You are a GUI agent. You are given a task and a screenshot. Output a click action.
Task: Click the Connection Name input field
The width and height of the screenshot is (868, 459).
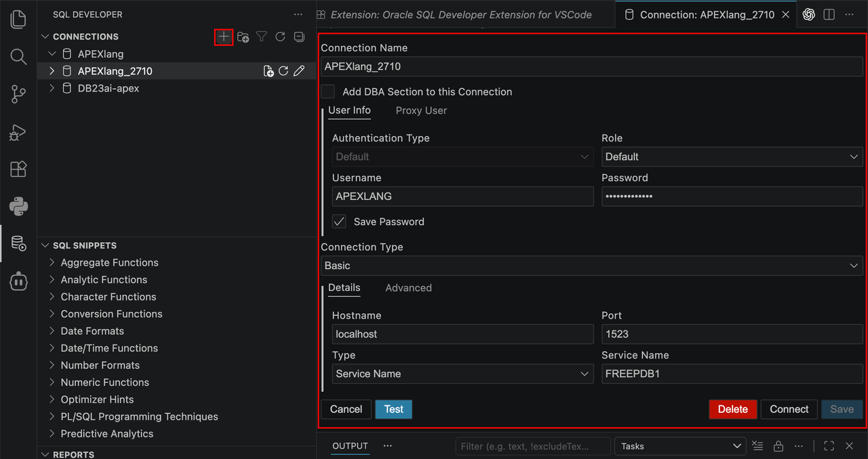pyautogui.click(x=592, y=66)
